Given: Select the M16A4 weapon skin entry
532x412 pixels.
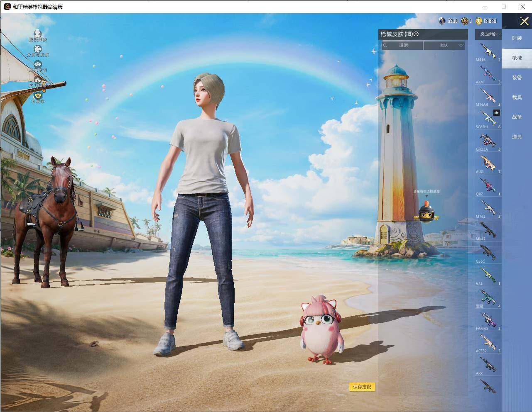Looking at the screenshot, I should click(x=488, y=96).
